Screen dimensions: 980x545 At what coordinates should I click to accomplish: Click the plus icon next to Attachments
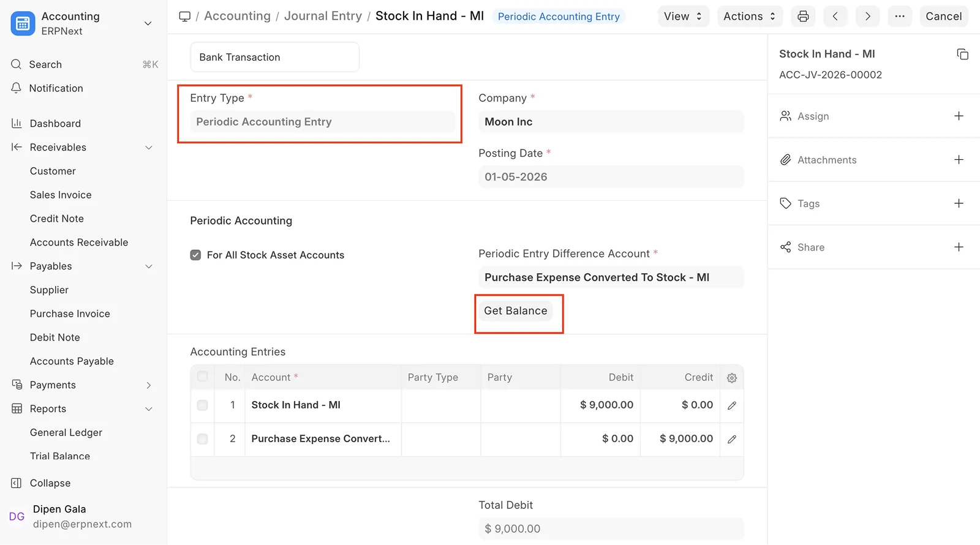tap(959, 160)
